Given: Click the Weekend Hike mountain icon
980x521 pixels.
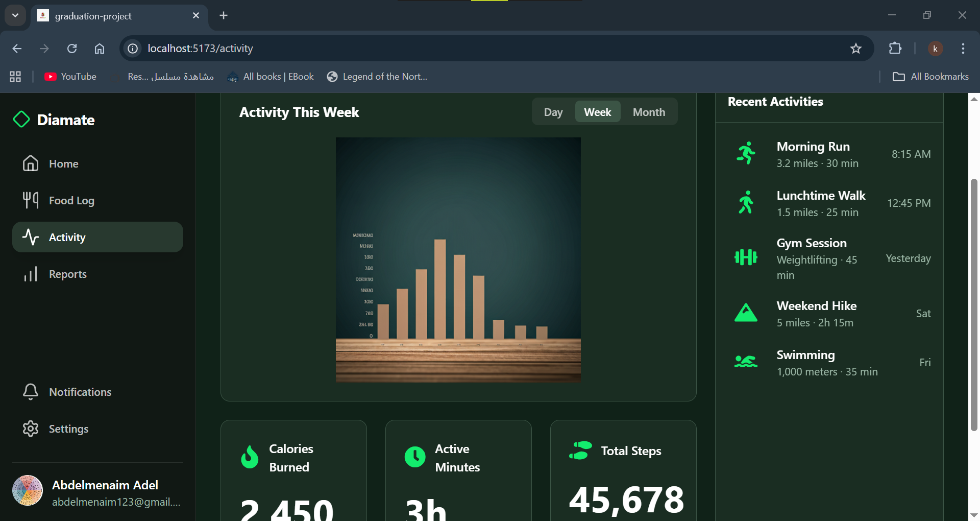Looking at the screenshot, I should coord(746,313).
